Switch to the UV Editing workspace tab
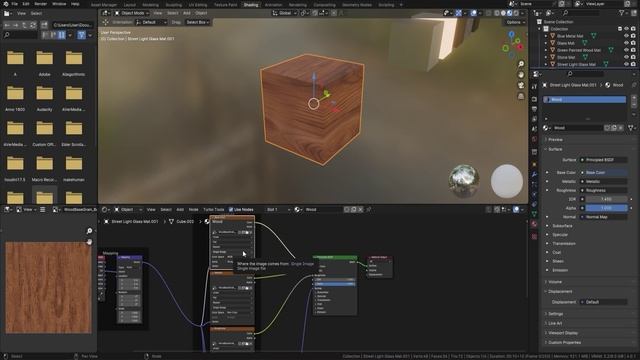The width and height of the screenshot is (640, 360). point(198,5)
